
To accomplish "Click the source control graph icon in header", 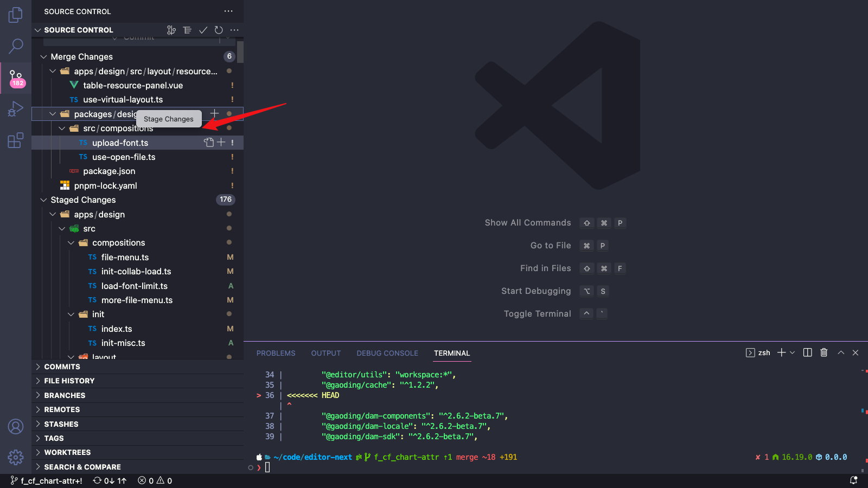I will pos(171,30).
